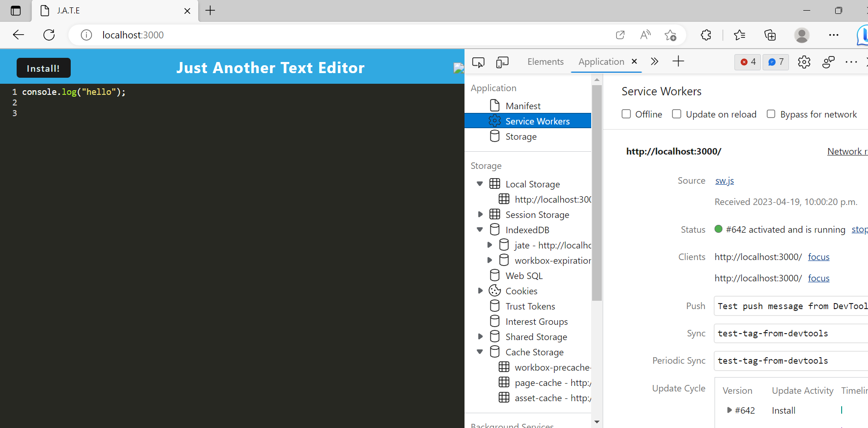Open the sw.js source link

(724, 180)
